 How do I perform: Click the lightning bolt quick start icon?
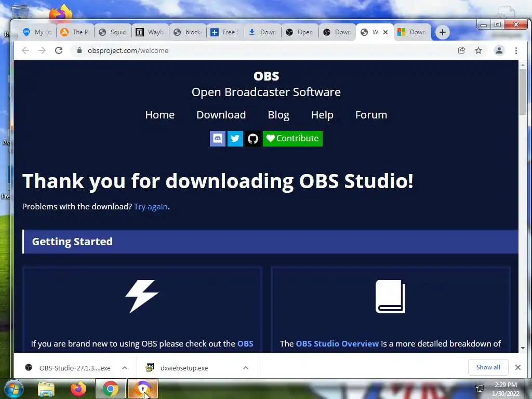[142, 296]
